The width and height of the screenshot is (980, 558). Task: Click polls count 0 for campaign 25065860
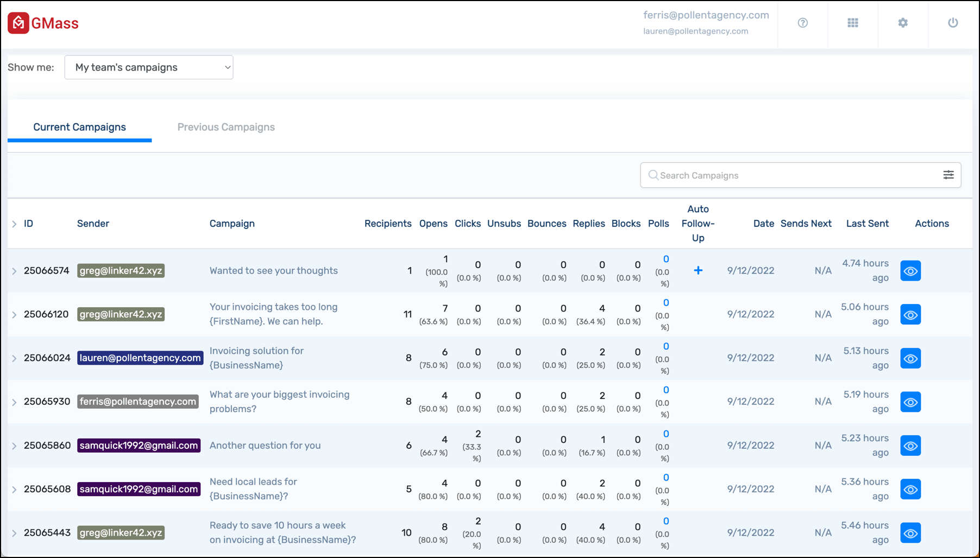[665, 434]
